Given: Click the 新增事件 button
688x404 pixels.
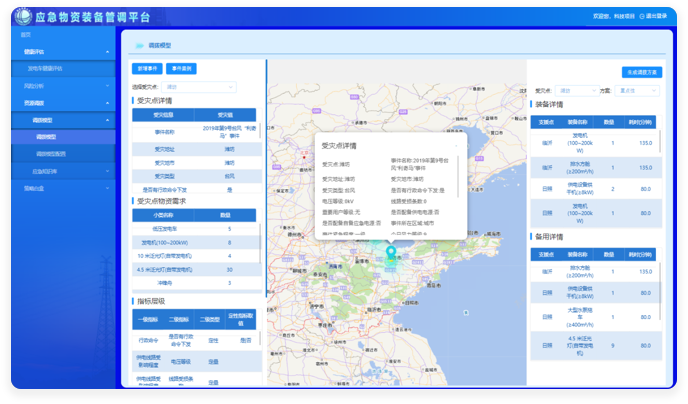Looking at the screenshot, I should pos(146,69).
